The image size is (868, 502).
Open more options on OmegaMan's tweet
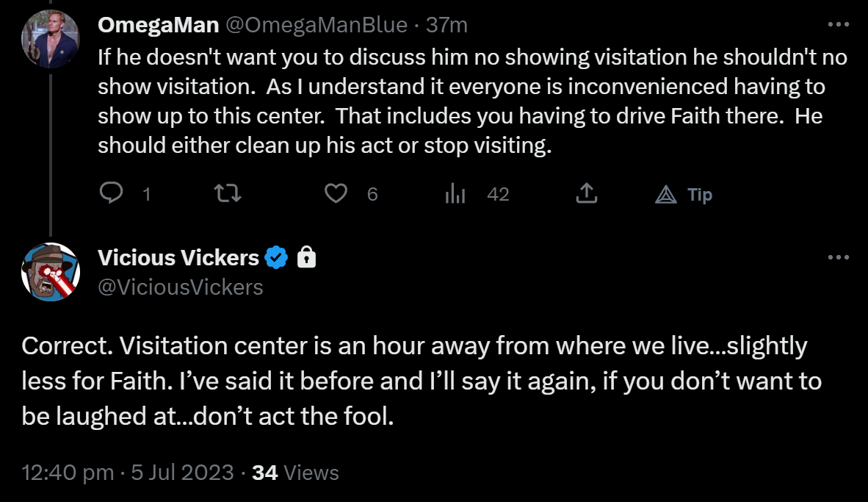(838, 24)
